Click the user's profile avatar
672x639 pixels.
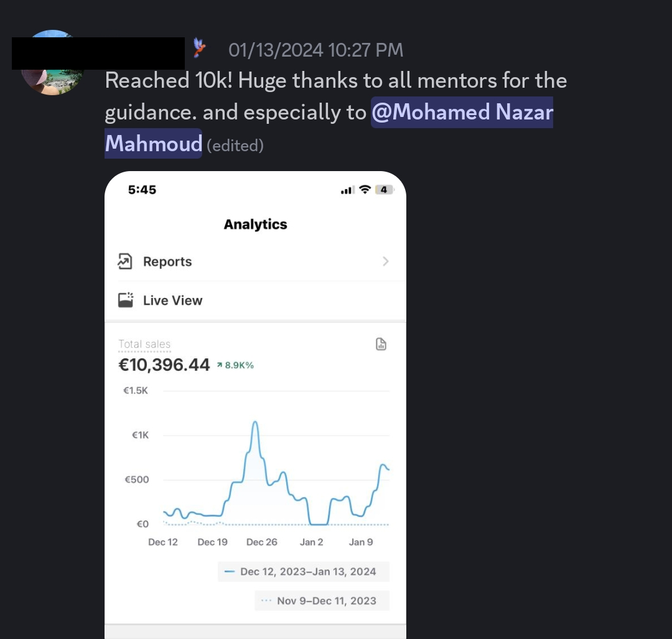pos(52,63)
